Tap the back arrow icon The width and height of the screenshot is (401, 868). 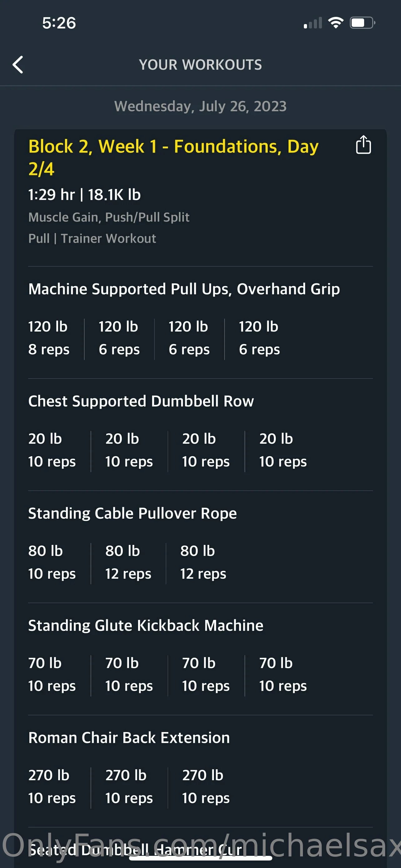18,64
